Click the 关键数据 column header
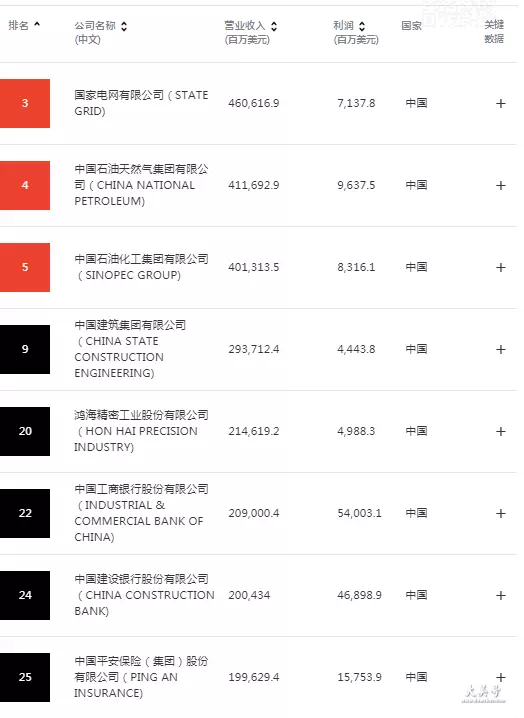The width and height of the screenshot is (524, 718). point(494,32)
